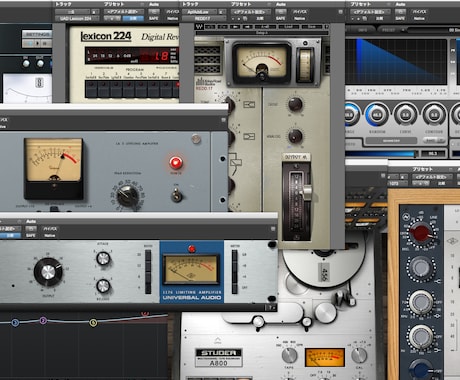Go to previous preset in REDD toolbar

point(235,26)
